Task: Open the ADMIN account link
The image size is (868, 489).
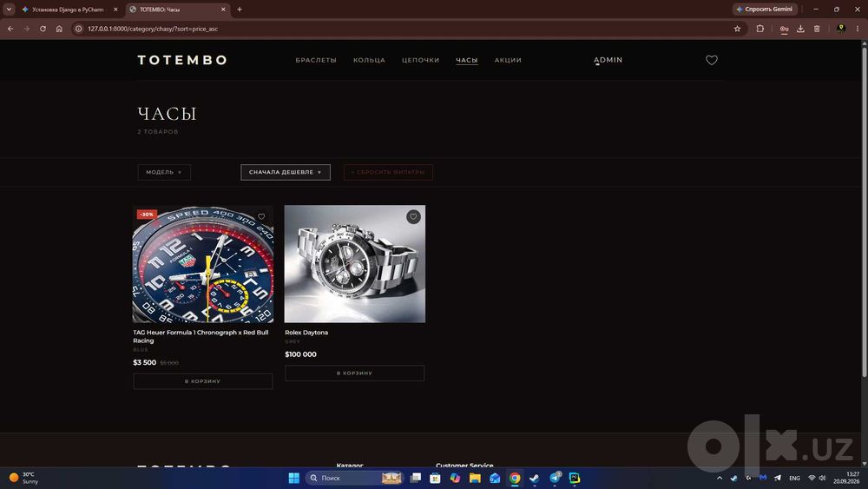Action: pyautogui.click(x=608, y=60)
